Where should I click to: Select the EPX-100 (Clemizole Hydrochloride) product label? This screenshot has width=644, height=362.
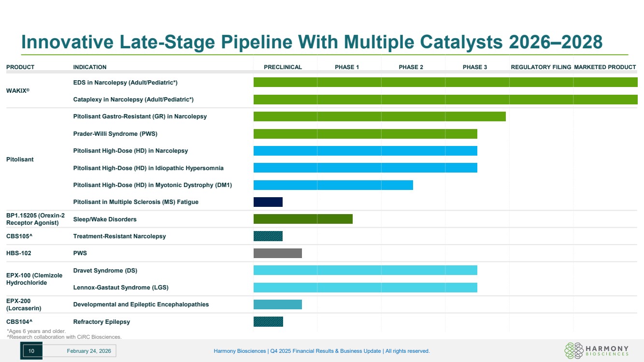click(34, 279)
